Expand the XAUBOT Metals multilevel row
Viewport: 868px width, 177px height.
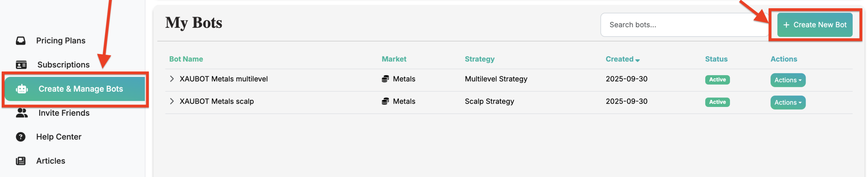tap(172, 79)
